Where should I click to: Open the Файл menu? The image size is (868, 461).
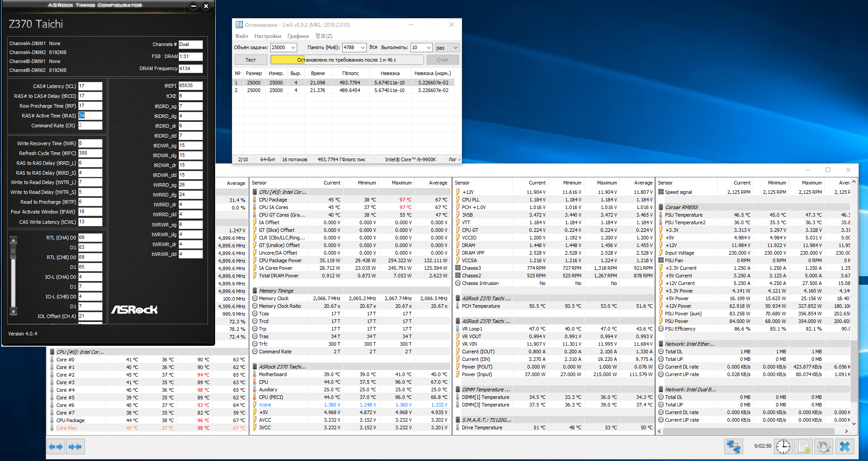pos(241,36)
